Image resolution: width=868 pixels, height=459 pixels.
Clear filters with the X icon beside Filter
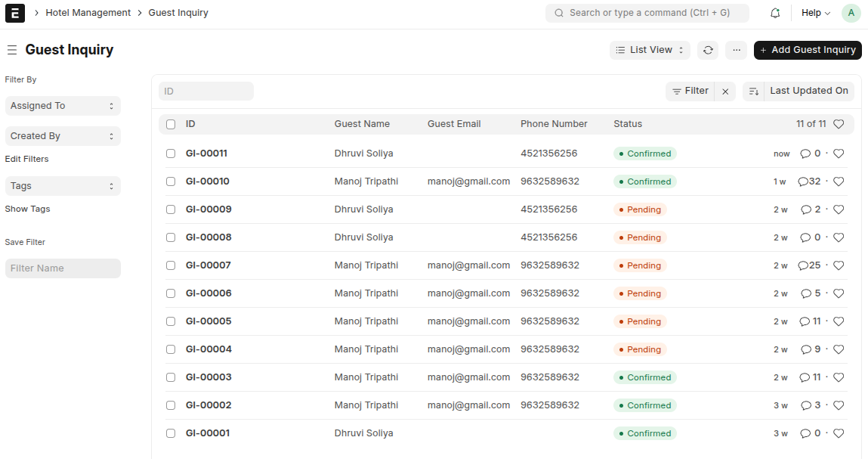pyautogui.click(x=725, y=91)
